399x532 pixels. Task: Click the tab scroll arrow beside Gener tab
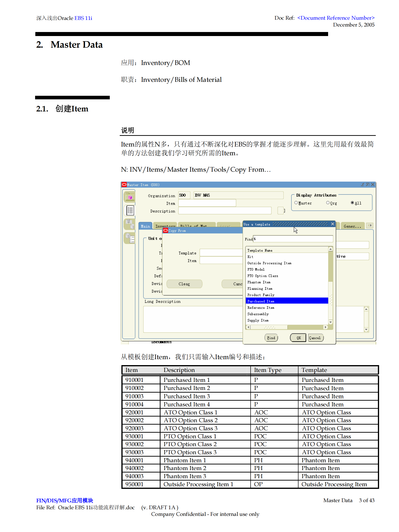coord(370,225)
